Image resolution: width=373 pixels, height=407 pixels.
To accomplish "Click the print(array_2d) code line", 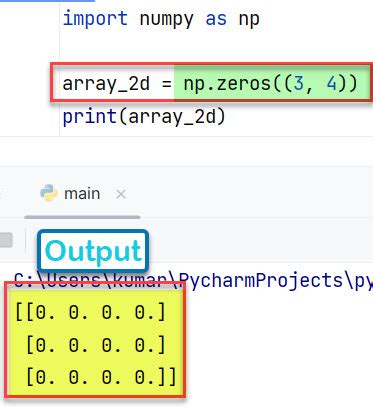I will (144, 117).
